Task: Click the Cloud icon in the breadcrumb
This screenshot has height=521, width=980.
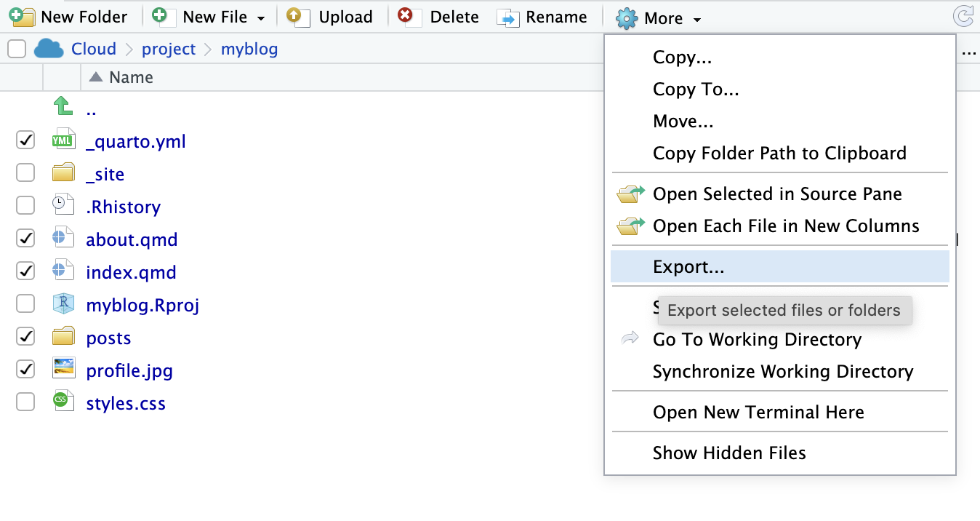Action: pos(49,49)
